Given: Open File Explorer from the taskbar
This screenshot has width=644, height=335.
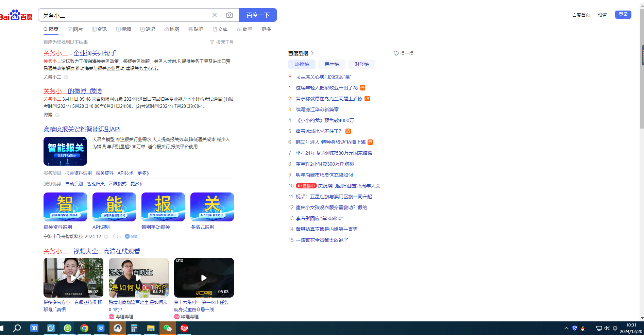Looking at the screenshot, I should click(x=151, y=328).
